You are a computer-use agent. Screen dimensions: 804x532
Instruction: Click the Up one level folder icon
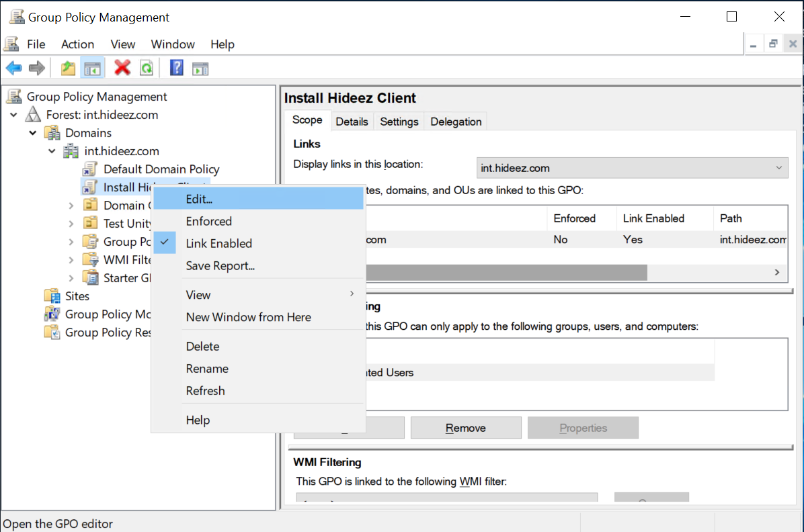point(68,68)
